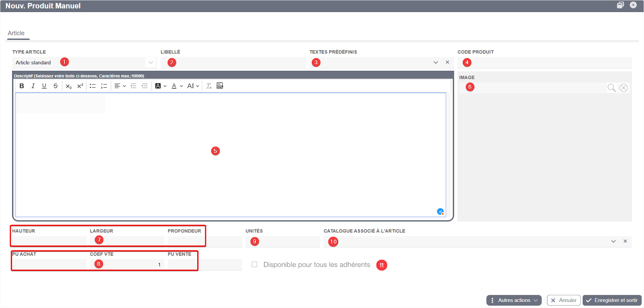644x308 pixels.
Task: Click the Coef Vte field showing 1
Action: (127, 265)
